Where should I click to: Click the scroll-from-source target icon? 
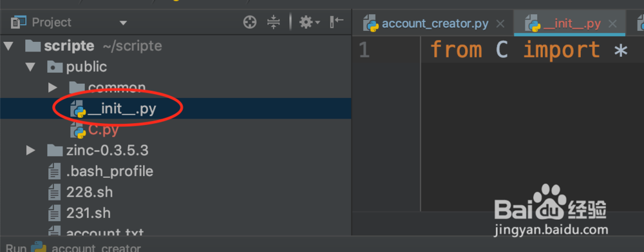[250, 22]
